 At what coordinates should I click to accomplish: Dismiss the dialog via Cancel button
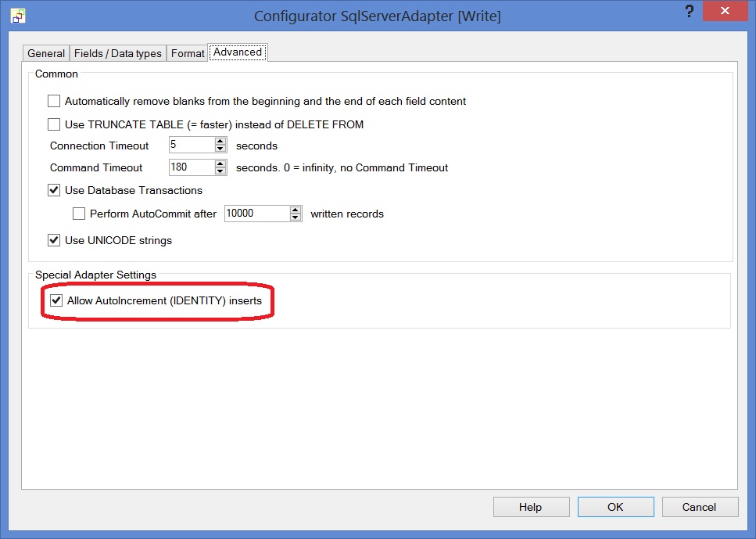pos(700,506)
